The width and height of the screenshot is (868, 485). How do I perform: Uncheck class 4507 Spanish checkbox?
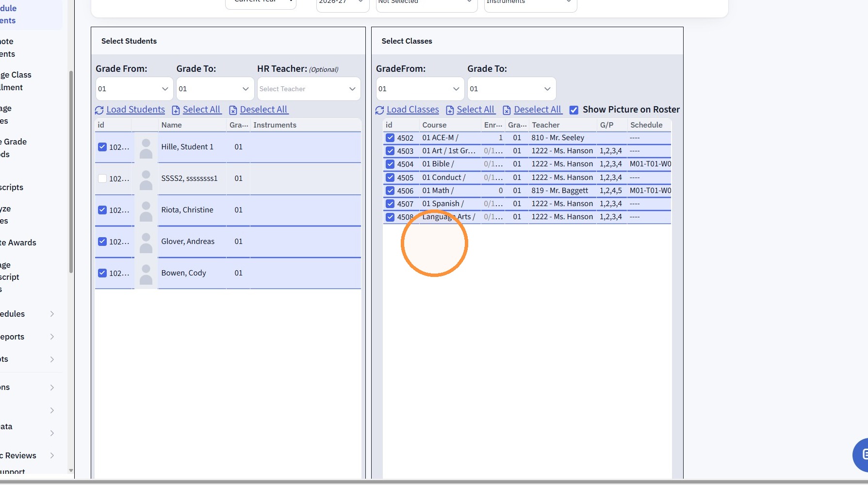[x=390, y=204]
